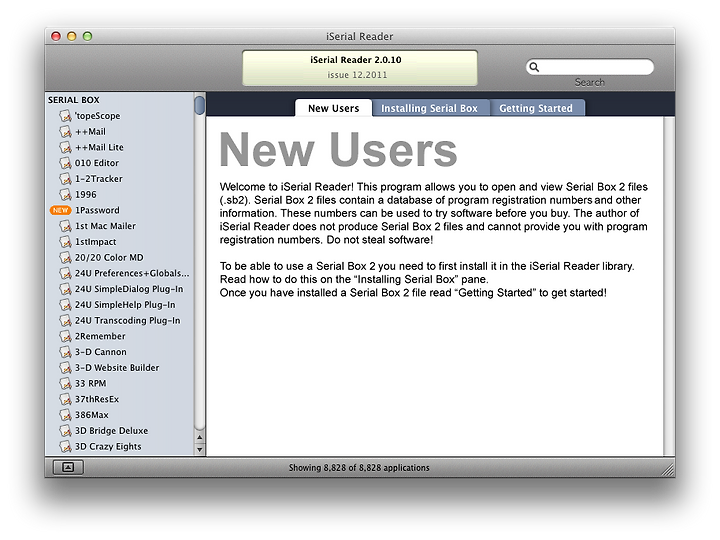Click the ++Mail Lite entry icon

[x=65, y=147]
